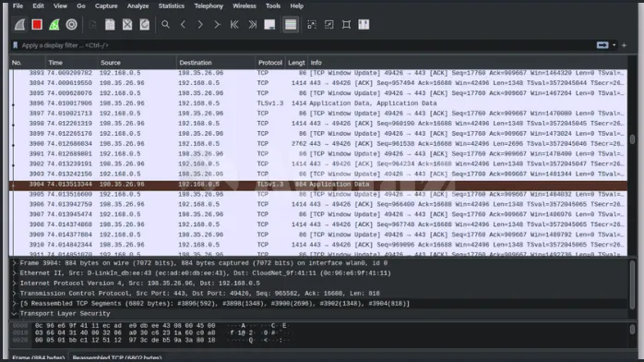Viewport: 644px width, 362px height.
Task: Toggle auto-scroll during live capture
Action: (x=269, y=25)
